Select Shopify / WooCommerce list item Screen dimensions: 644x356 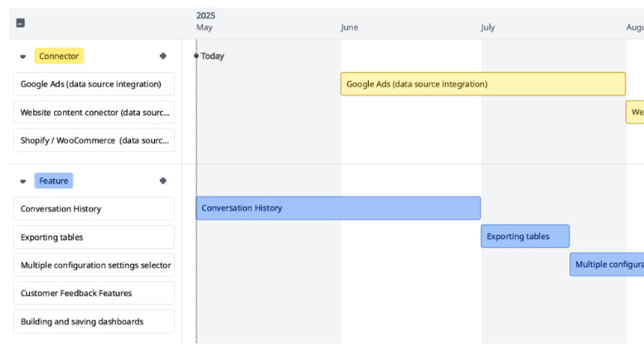pyautogui.click(x=94, y=140)
